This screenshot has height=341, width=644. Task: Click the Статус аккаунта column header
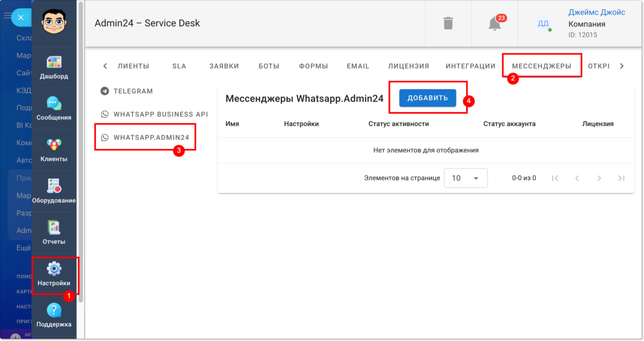pos(509,124)
